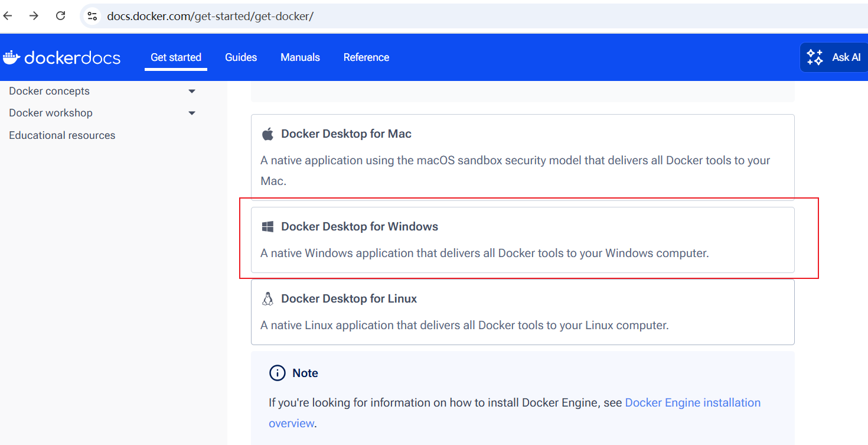Expand the Docker concepts arrow
The width and height of the screenshot is (868, 445).
(x=192, y=92)
